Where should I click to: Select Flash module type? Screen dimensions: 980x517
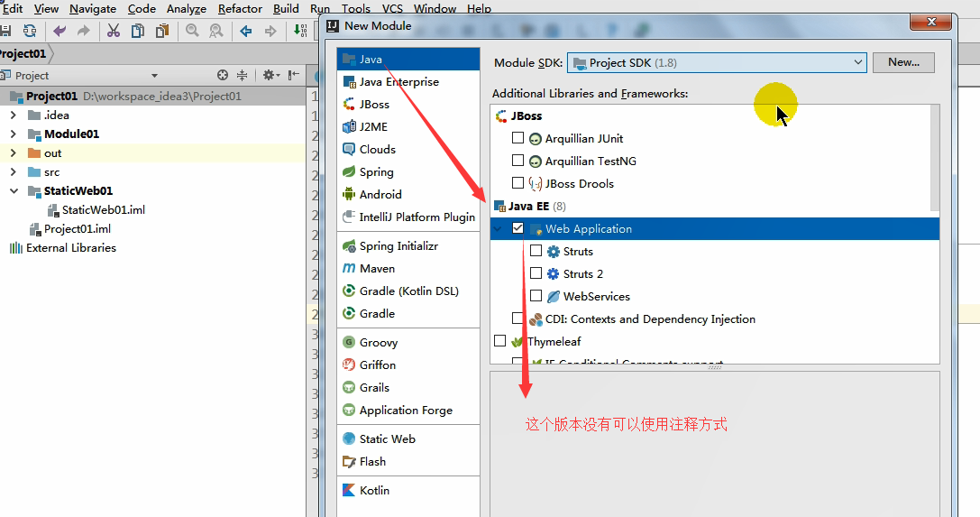click(x=408, y=462)
